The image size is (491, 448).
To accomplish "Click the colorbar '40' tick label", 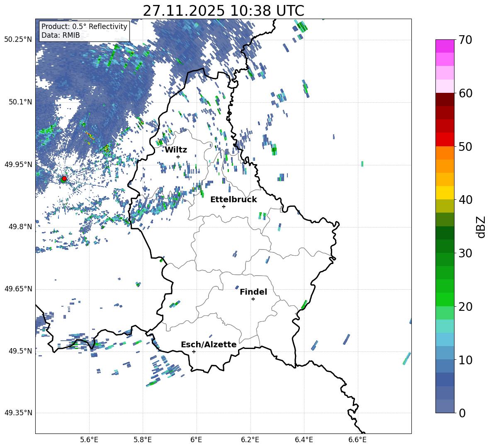I will click(x=465, y=200).
